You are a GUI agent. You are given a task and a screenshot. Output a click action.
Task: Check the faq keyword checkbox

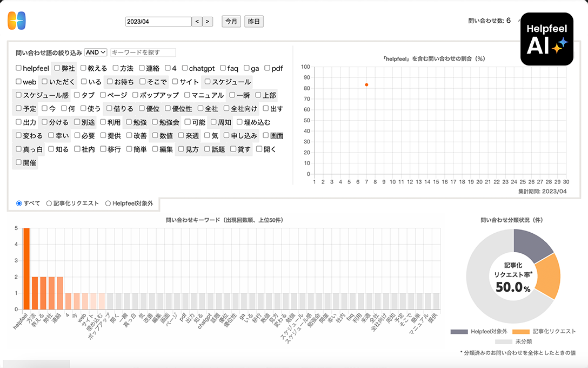[223, 68]
